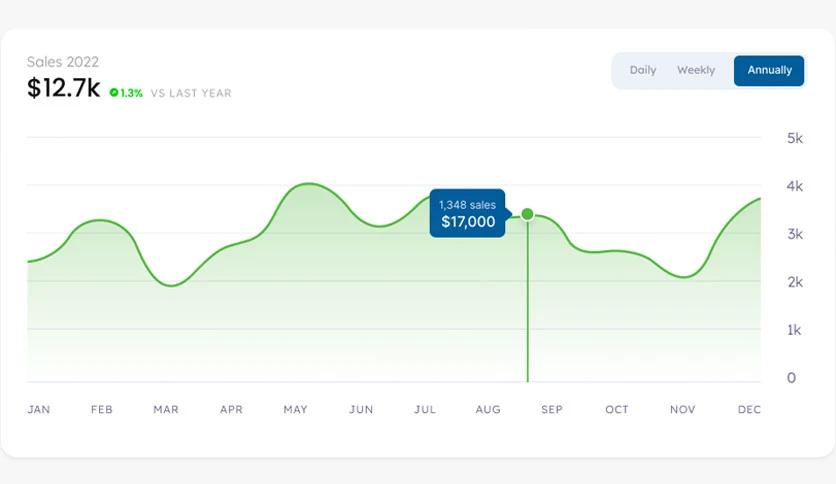
Task: Select the green data point marker
Action: [x=528, y=214]
